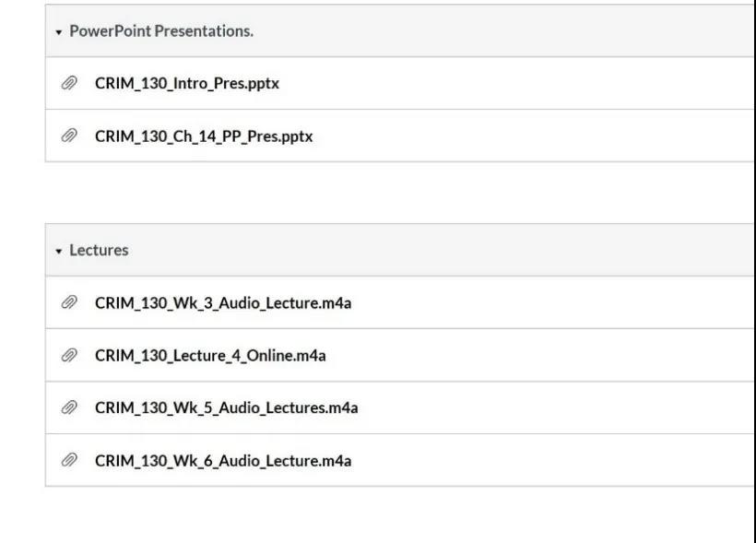The height and width of the screenshot is (543, 756).
Task: Click the Lectures module title text
Action: (x=99, y=251)
